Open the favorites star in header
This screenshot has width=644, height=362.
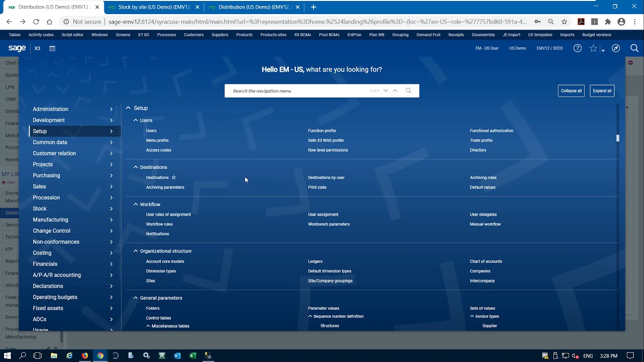593,48
